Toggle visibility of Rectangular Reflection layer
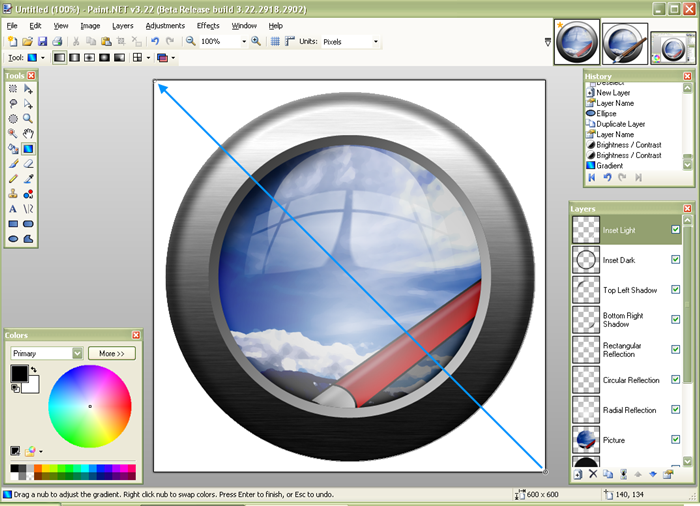 675,349
